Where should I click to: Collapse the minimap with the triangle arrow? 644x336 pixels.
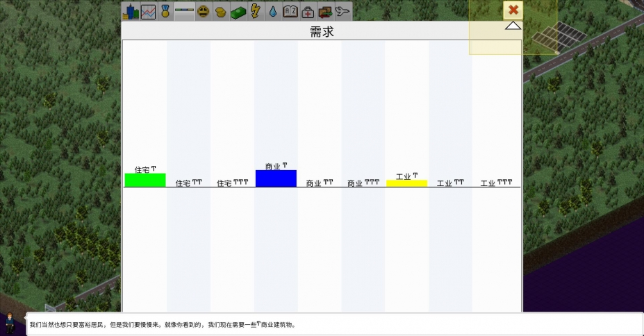click(513, 26)
